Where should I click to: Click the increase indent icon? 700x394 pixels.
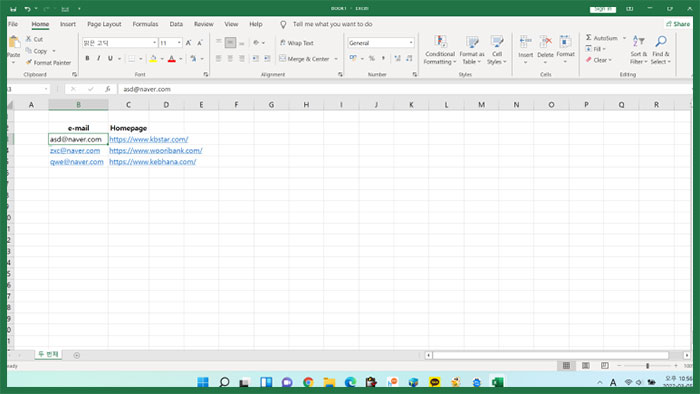pos(267,58)
